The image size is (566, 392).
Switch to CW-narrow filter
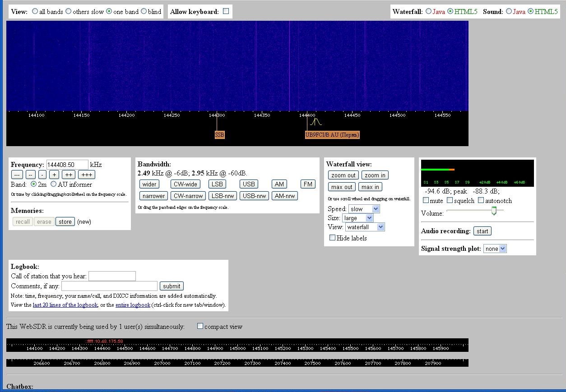click(188, 196)
